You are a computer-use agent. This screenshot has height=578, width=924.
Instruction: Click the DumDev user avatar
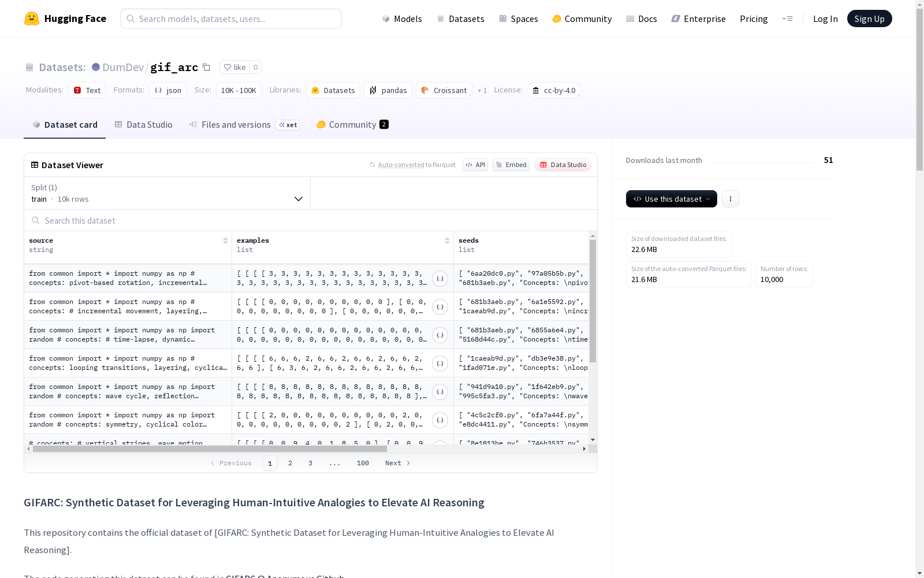coord(96,67)
